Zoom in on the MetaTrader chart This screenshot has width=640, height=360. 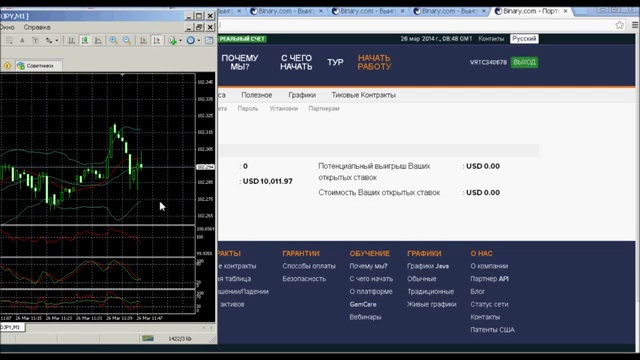coord(113,40)
